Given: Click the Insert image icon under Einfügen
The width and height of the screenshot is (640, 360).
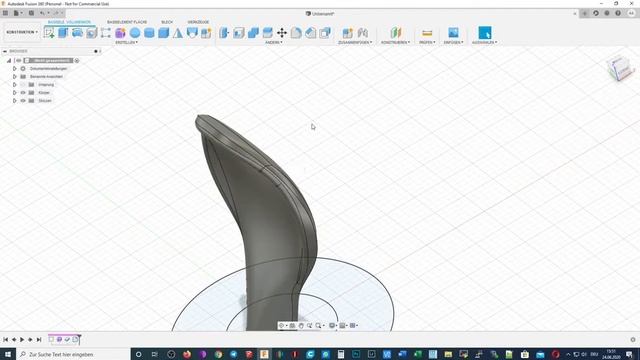Looking at the screenshot, I should 453,32.
